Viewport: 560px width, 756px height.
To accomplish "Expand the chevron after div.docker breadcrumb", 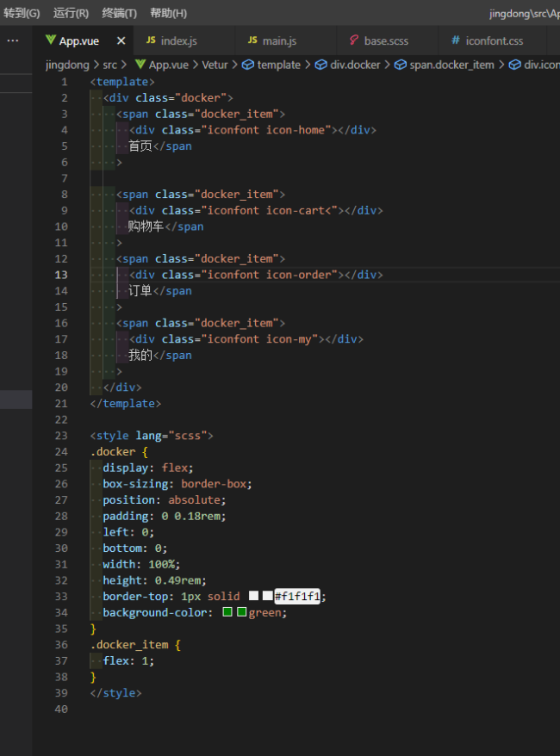I will [387, 65].
